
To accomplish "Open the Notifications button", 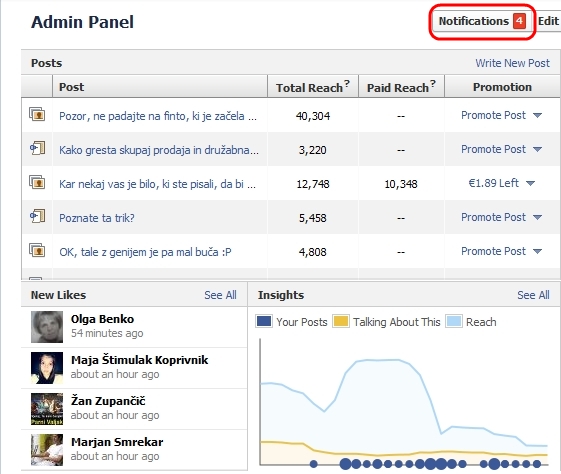I will pyautogui.click(x=482, y=21).
